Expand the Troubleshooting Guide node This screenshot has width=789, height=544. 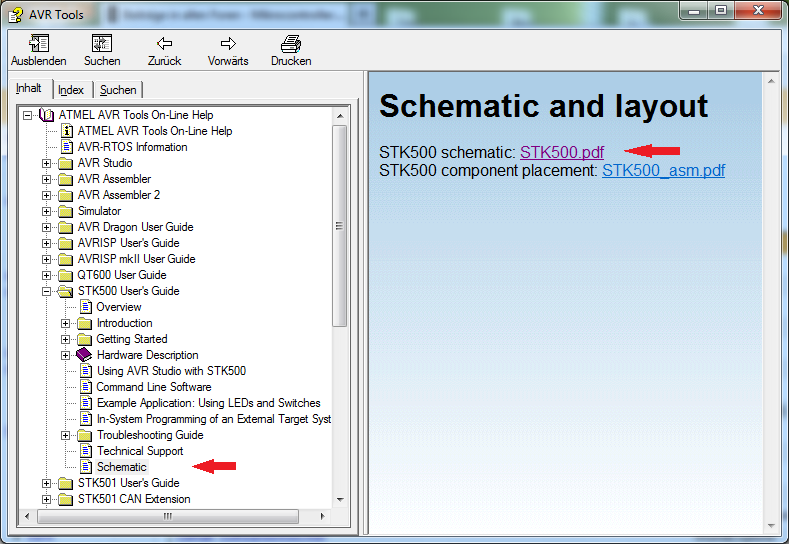coord(65,435)
